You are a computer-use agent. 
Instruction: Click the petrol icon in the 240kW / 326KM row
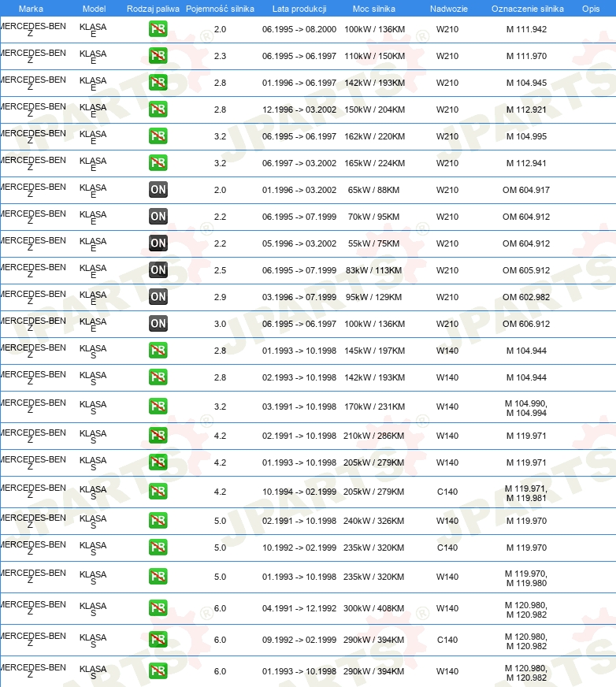158,521
